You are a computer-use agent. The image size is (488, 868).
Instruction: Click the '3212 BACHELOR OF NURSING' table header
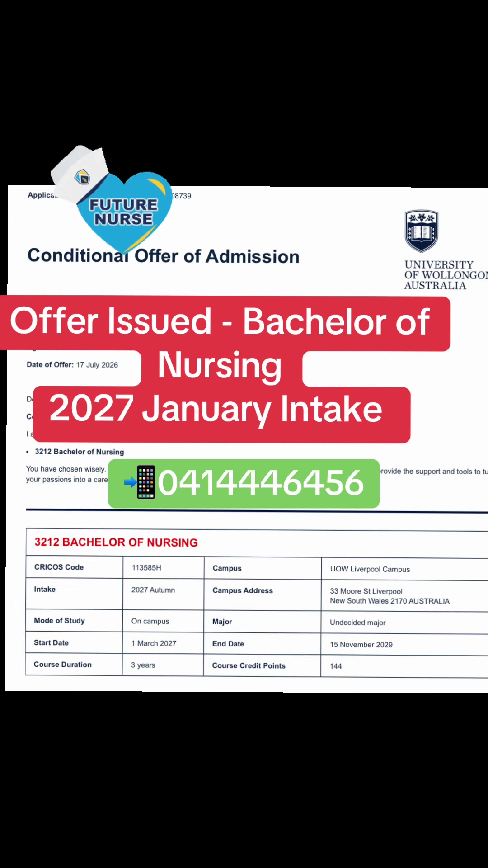pos(116,542)
